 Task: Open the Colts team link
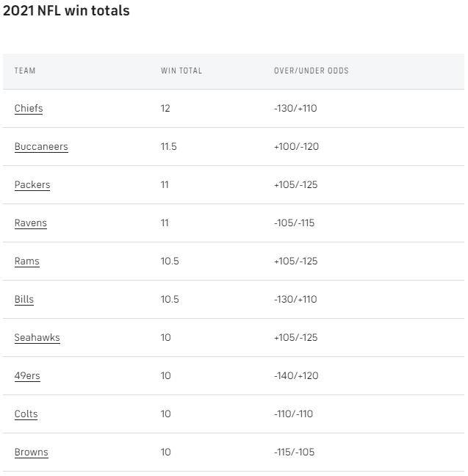tap(26, 414)
